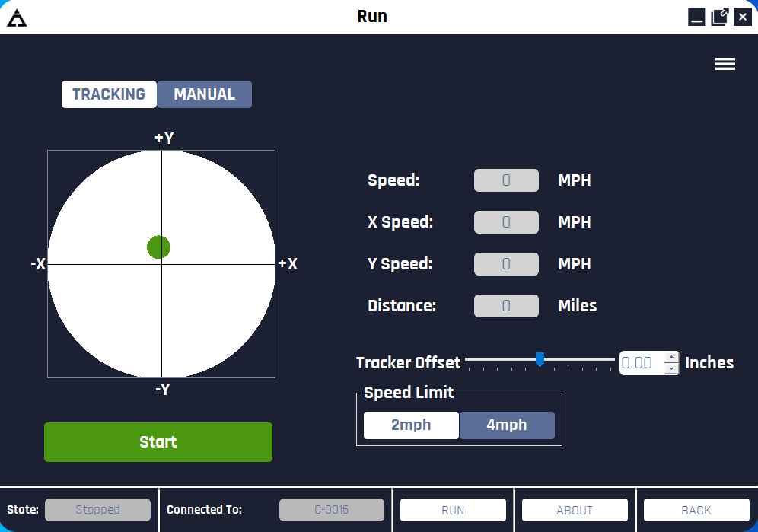This screenshot has height=532, width=758.
Task: Click the Run window title
Action: click(x=372, y=17)
